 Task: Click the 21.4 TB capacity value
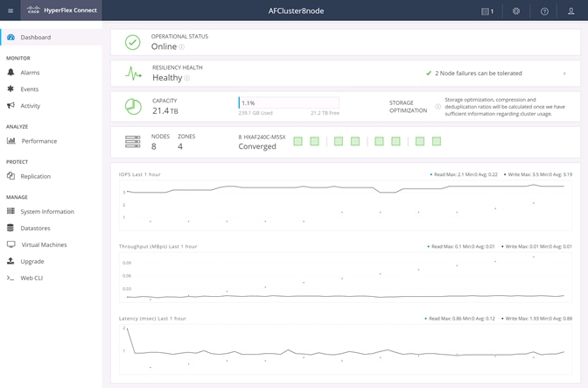[x=165, y=110]
